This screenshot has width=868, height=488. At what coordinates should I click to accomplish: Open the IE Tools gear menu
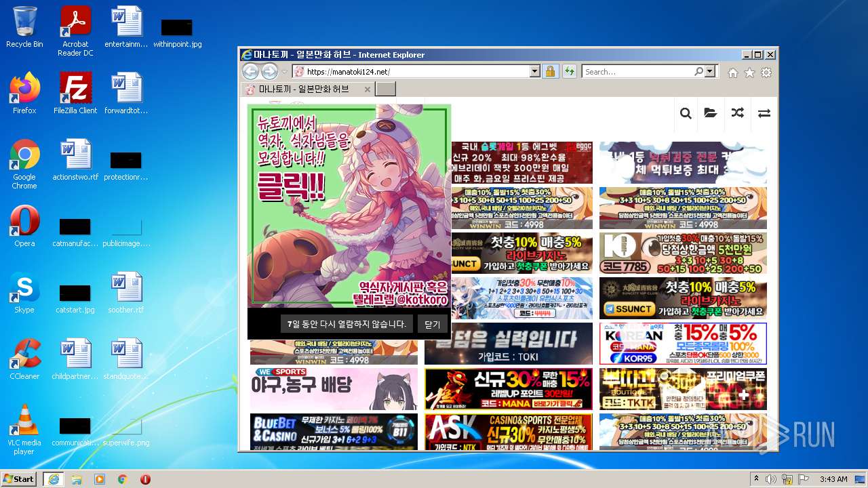766,73
